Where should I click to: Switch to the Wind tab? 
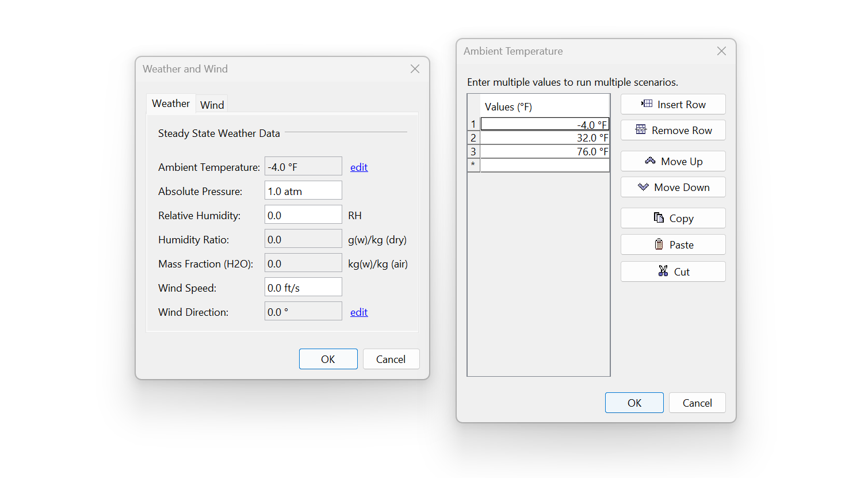(x=212, y=105)
